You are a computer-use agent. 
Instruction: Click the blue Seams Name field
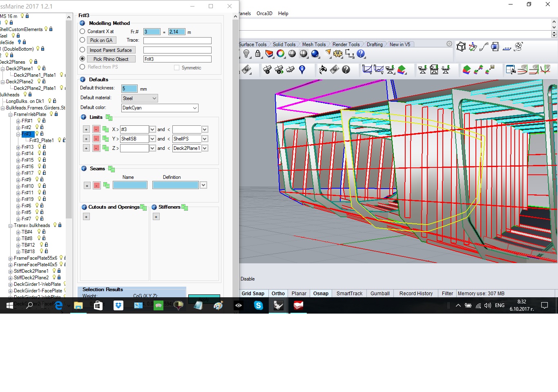(130, 185)
